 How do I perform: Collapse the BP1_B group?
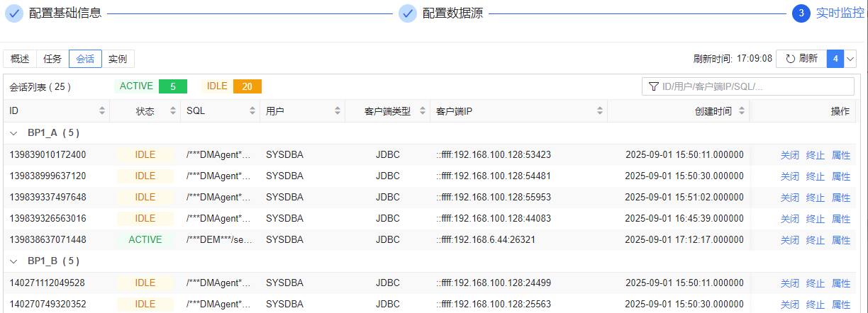tap(13, 261)
